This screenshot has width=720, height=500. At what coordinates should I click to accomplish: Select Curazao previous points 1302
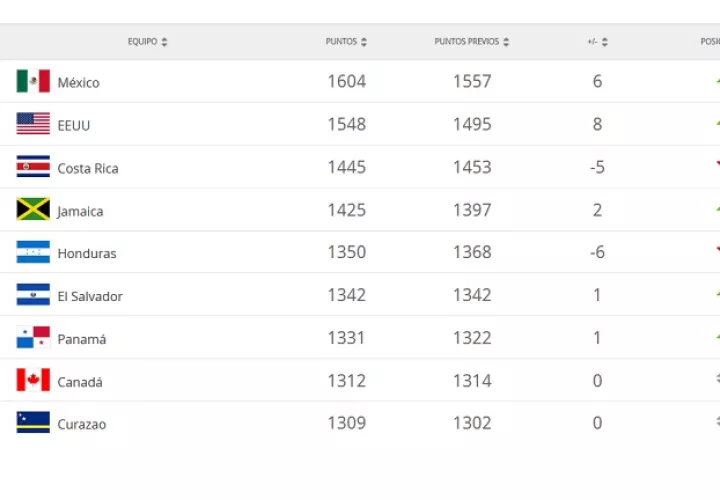point(472,423)
